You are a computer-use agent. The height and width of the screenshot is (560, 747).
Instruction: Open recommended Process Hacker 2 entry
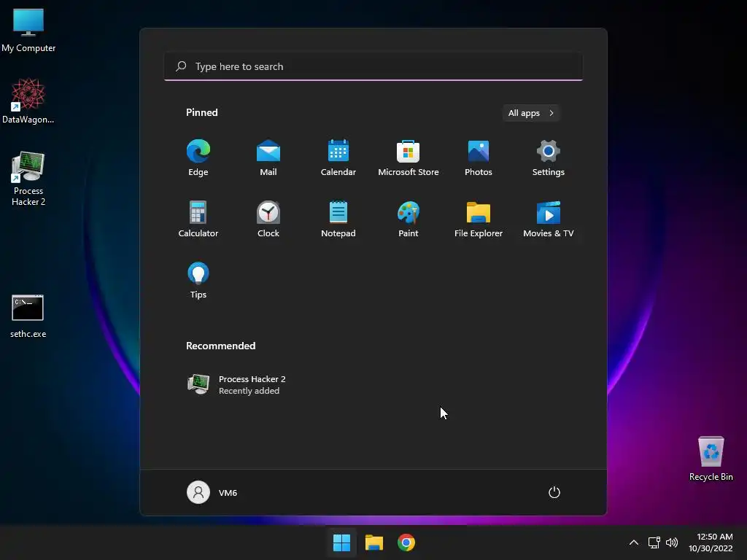tap(237, 384)
